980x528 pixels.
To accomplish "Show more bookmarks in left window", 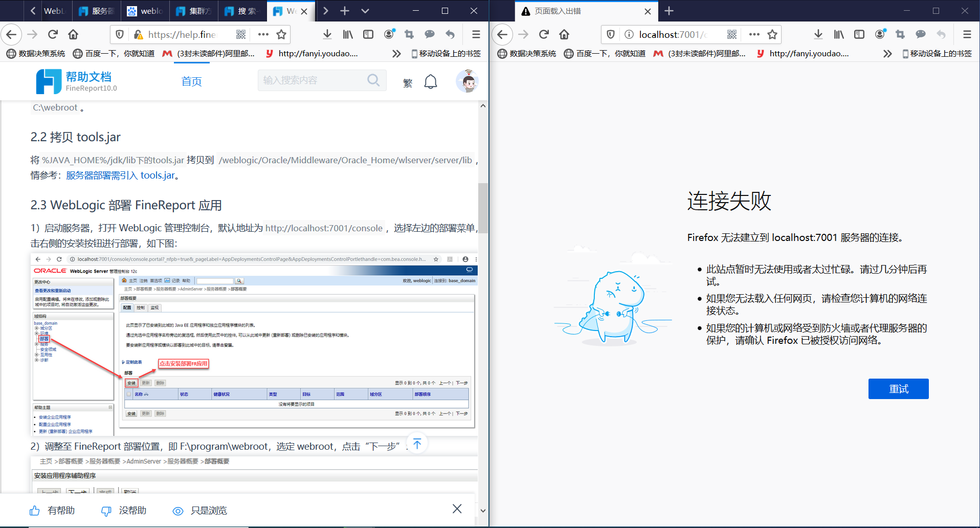I will pyautogui.click(x=396, y=53).
